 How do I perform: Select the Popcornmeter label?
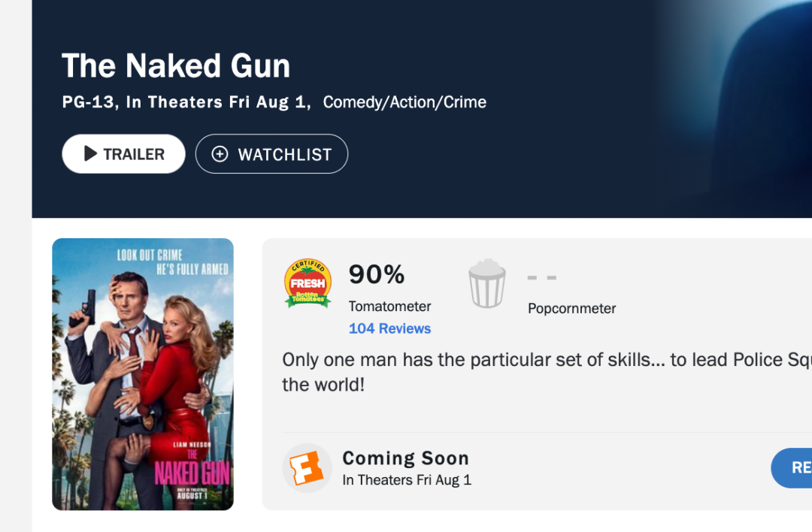(x=571, y=308)
